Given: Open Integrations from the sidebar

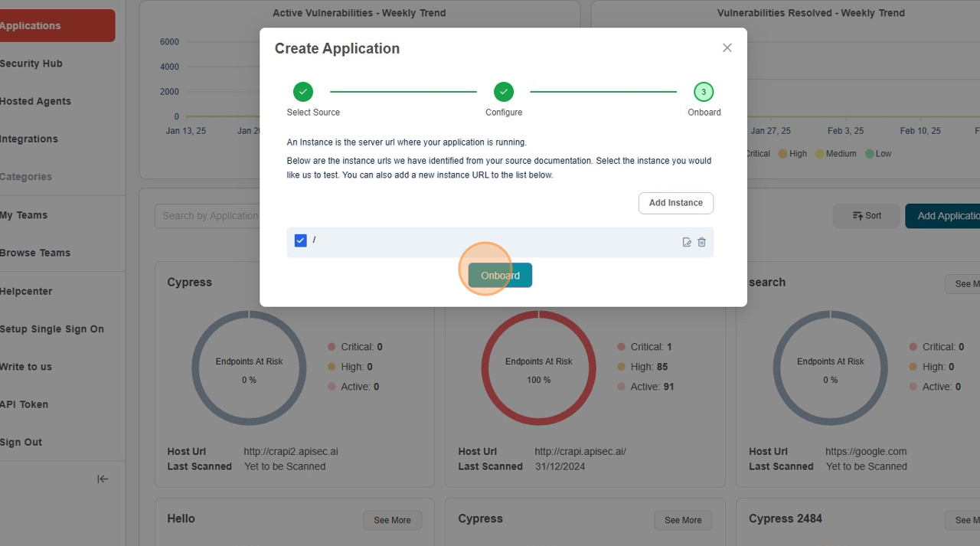Looking at the screenshot, I should (x=29, y=139).
